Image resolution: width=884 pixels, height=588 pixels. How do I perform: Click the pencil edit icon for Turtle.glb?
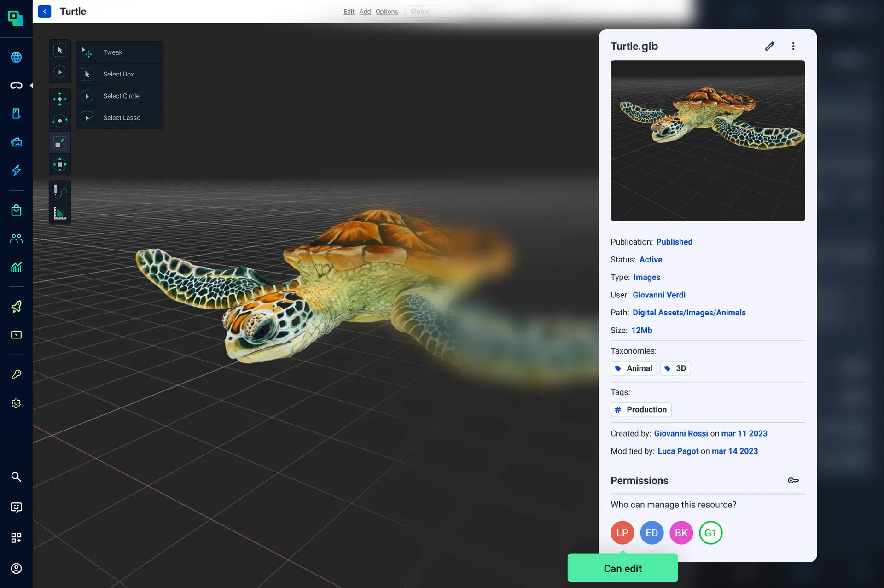[769, 46]
